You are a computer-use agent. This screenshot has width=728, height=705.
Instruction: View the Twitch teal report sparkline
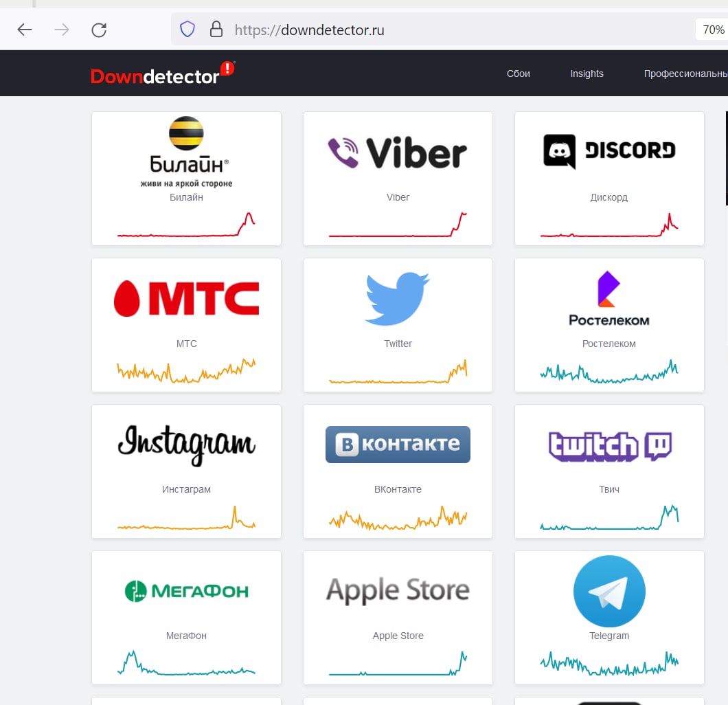(609, 517)
